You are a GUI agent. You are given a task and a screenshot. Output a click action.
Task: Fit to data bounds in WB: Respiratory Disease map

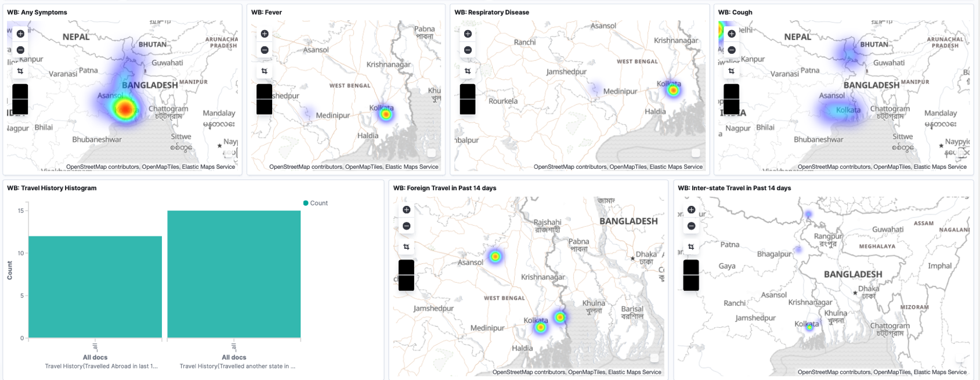pyautogui.click(x=468, y=71)
